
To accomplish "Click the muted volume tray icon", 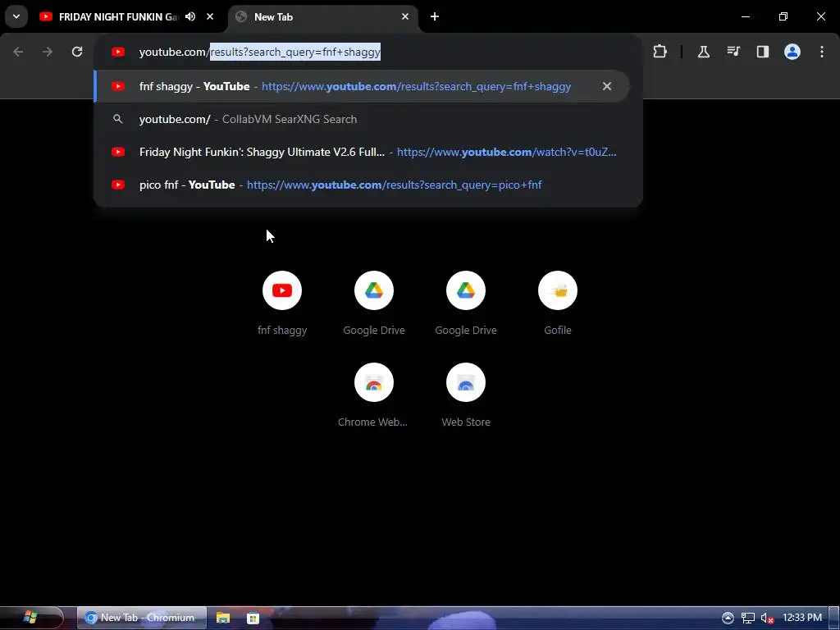I will click(767, 618).
